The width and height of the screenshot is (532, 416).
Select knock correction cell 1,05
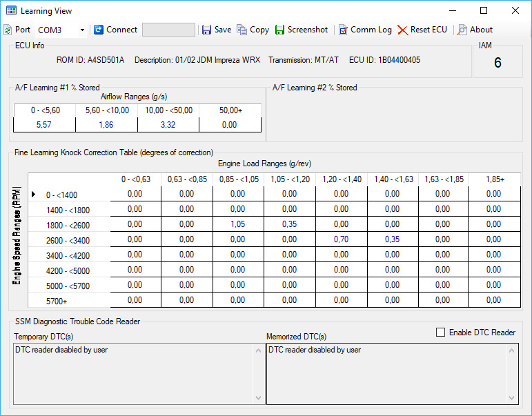point(238,224)
